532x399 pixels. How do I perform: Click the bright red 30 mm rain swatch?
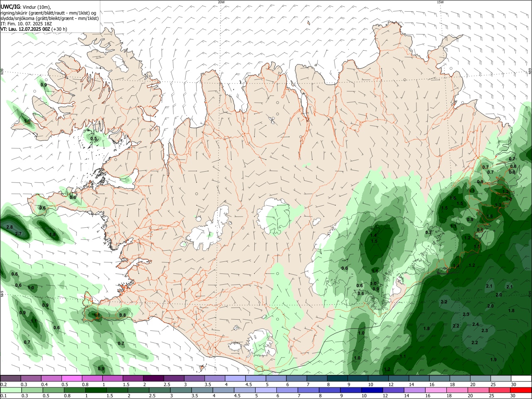click(x=521, y=390)
